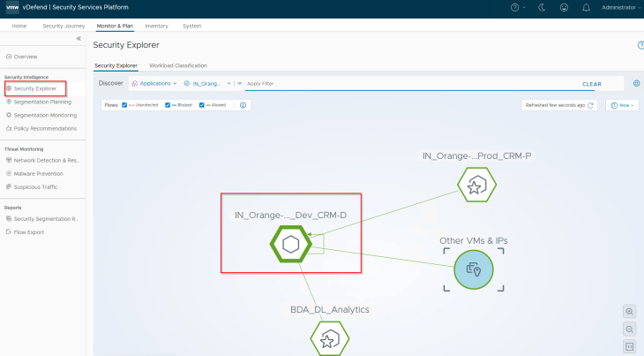Go to the Inventory top menu
Viewport: 644px width, 356px height.
pyautogui.click(x=156, y=26)
